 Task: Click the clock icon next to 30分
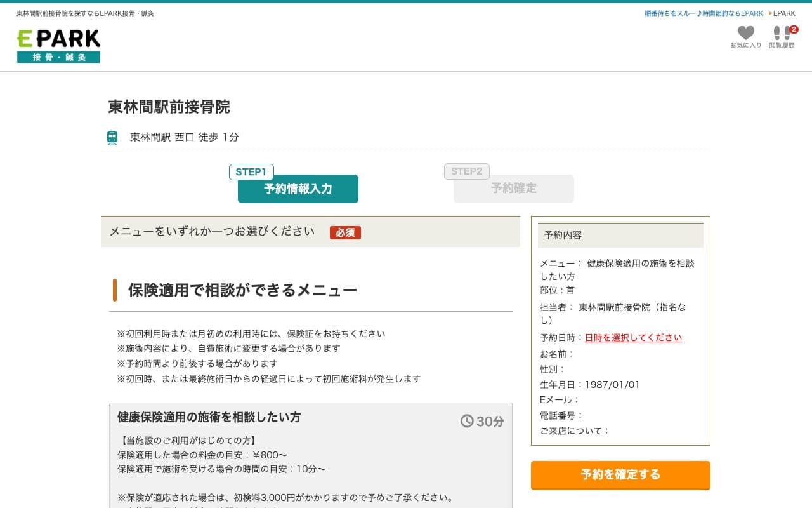[467, 421]
